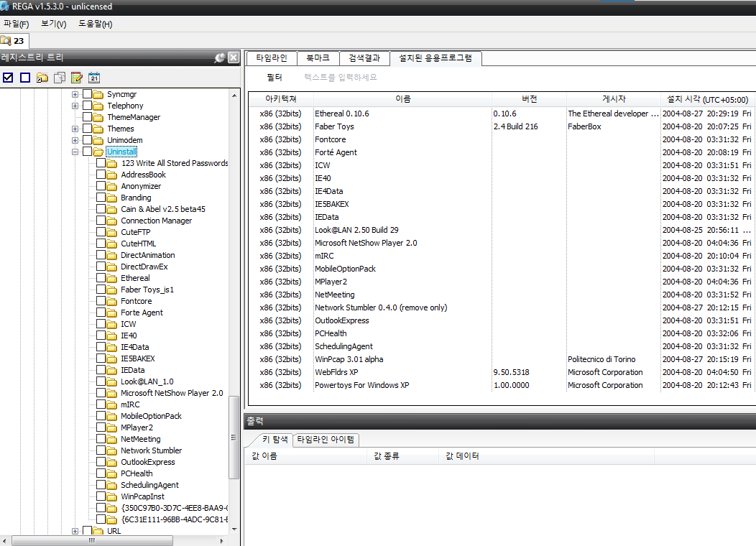Click the calendar 21 icon in tree toolbar
The height and width of the screenshot is (546, 756).
pyautogui.click(x=94, y=78)
